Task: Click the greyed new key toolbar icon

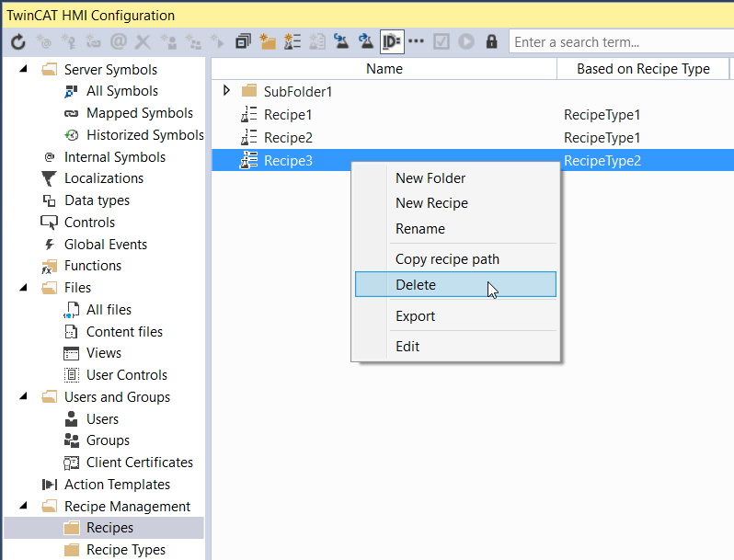Action: pos(69,42)
